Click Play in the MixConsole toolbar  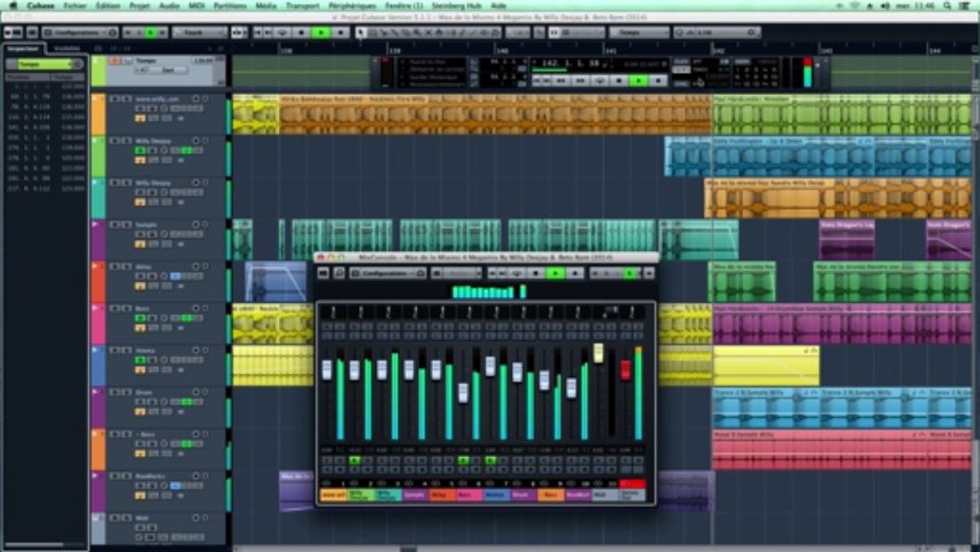click(x=556, y=273)
